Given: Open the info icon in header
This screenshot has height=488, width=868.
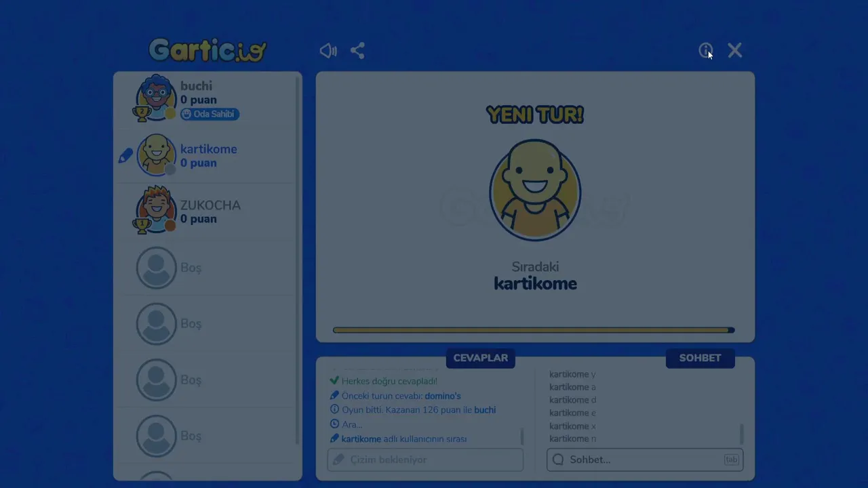Looking at the screenshot, I should [x=706, y=51].
